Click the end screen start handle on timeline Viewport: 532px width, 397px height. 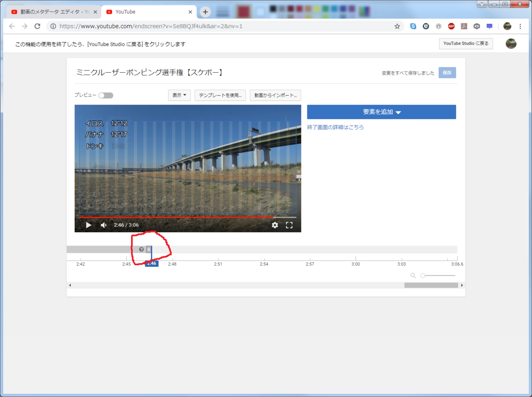[x=149, y=249]
